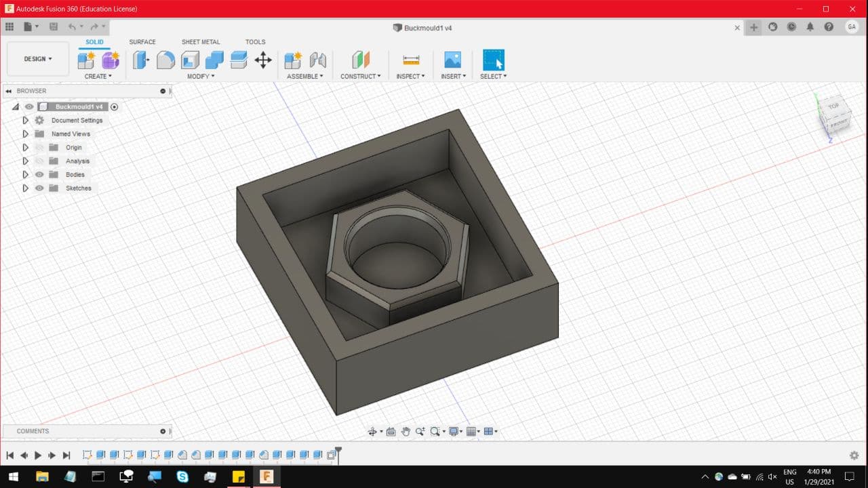The height and width of the screenshot is (488, 868).
Task: Open the CREATE dropdown menu
Action: 98,77
